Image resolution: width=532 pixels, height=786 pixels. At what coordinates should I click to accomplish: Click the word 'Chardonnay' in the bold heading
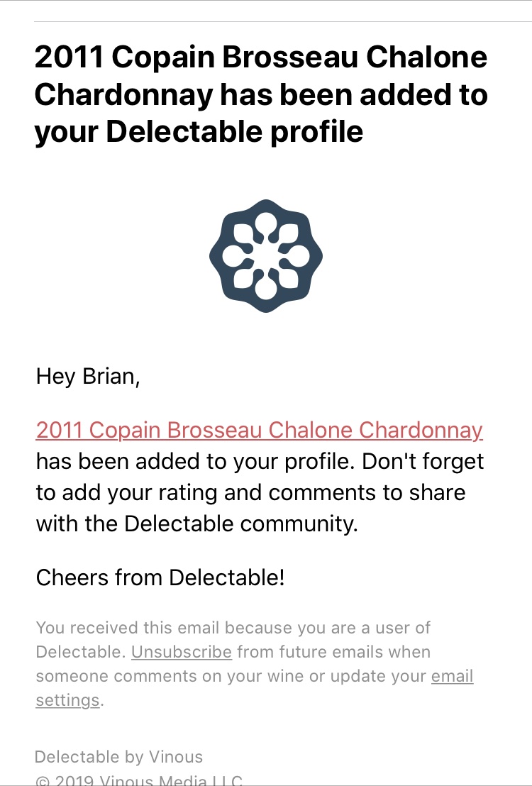tap(123, 95)
